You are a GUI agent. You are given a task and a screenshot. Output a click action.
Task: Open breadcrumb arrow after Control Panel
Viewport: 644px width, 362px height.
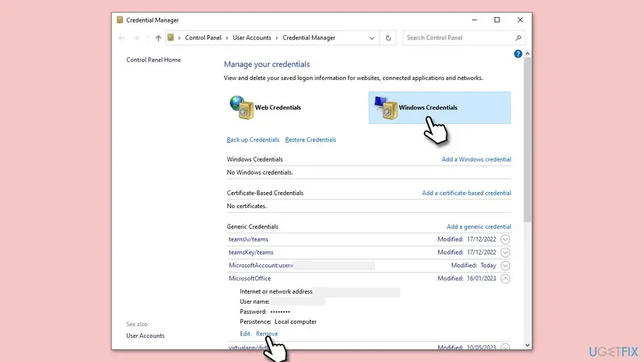[x=226, y=38]
